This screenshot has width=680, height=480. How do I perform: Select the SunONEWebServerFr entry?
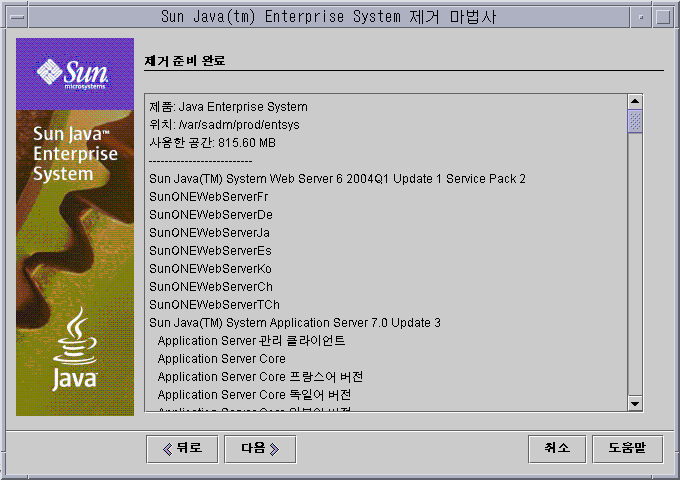209,197
